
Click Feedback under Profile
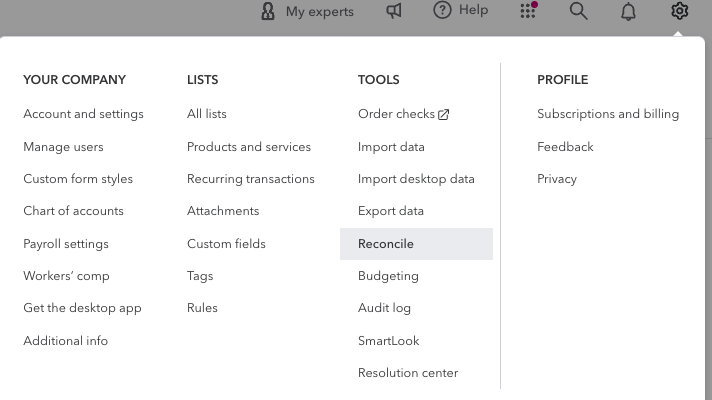coord(565,147)
